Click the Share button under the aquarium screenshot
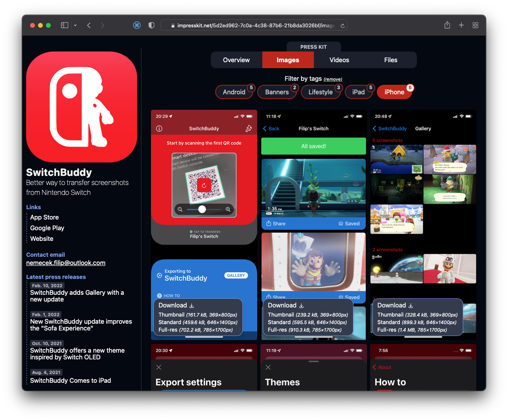The width and height of the screenshot is (508, 420). coord(276,223)
